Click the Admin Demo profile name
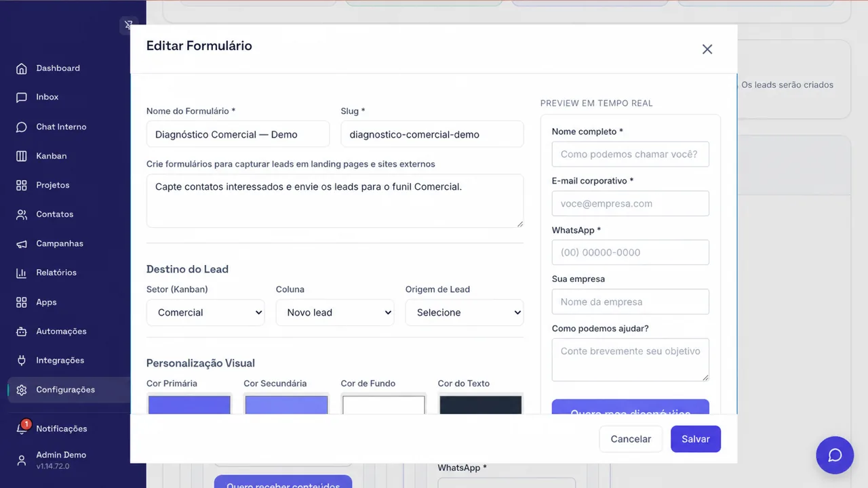Image resolution: width=868 pixels, height=488 pixels. pos(61,455)
